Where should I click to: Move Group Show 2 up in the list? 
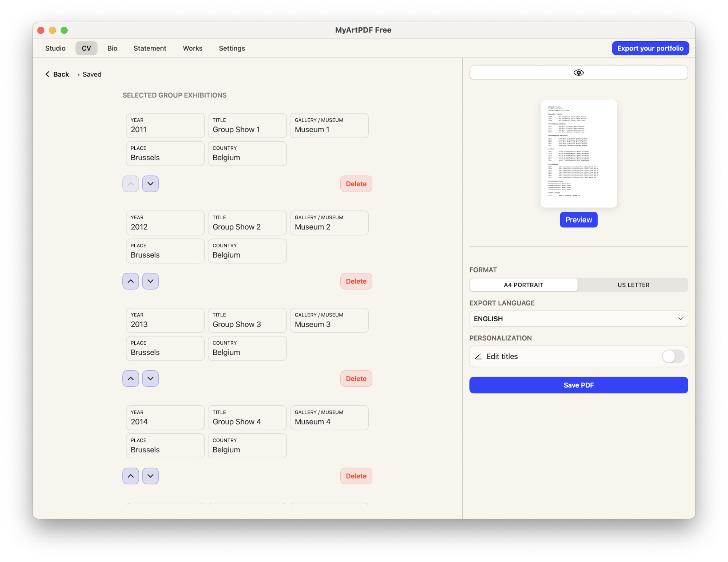[x=130, y=281]
